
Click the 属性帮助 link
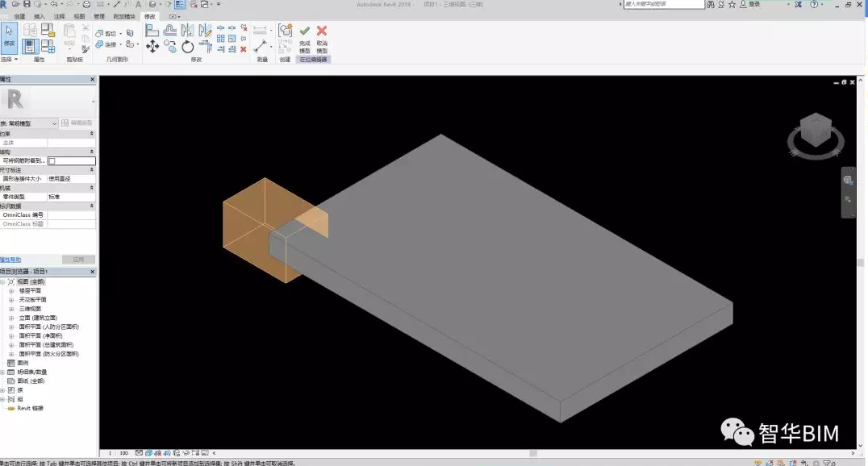pyautogui.click(x=10, y=260)
